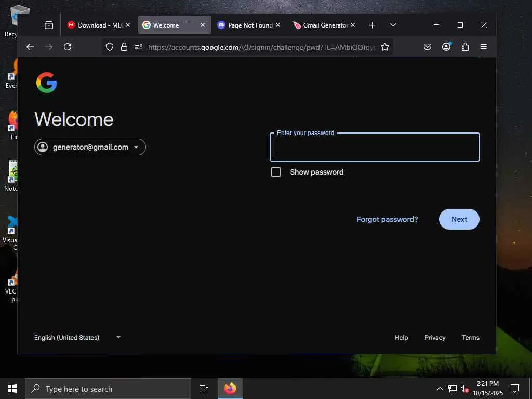Show hidden system tray icons

440,389
